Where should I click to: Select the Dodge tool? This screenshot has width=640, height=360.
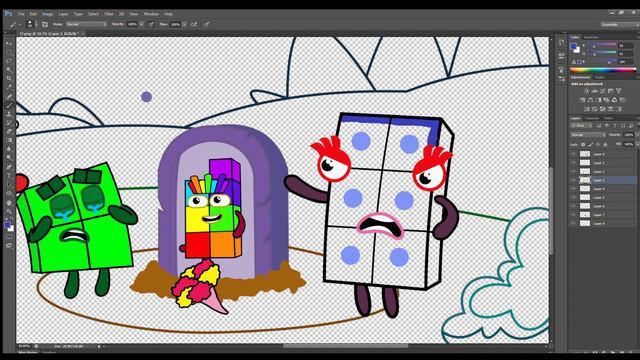pyautogui.click(x=9, y=158)
